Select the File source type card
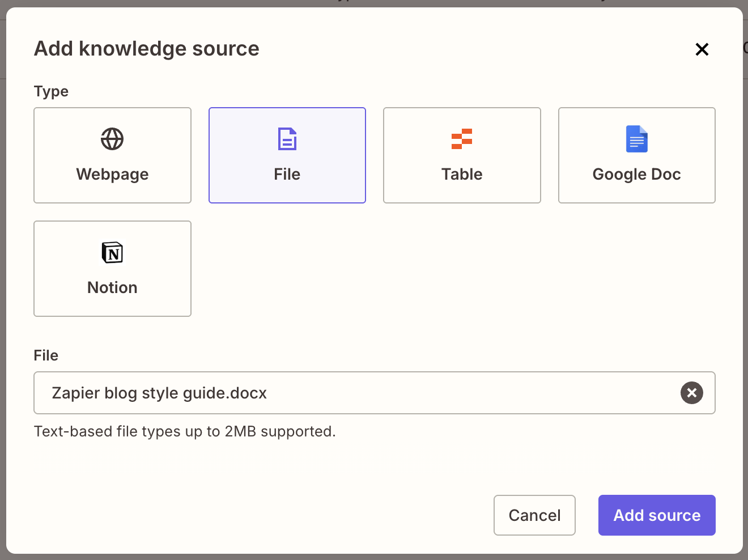This screenshot has height=560, width=748. (x=287, y=155)
